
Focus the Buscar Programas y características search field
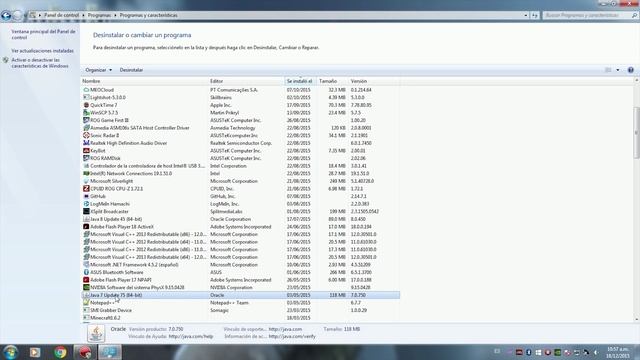pyautogui.click(x=586, y=15)
